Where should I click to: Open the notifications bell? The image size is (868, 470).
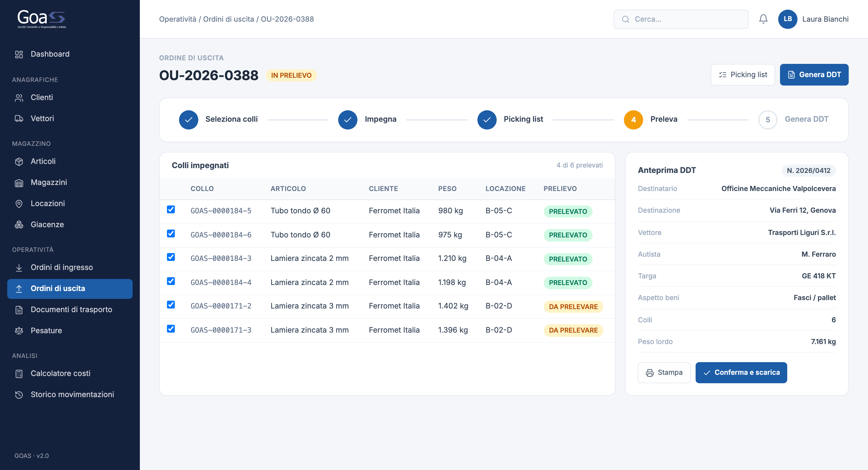pos(763,19)
